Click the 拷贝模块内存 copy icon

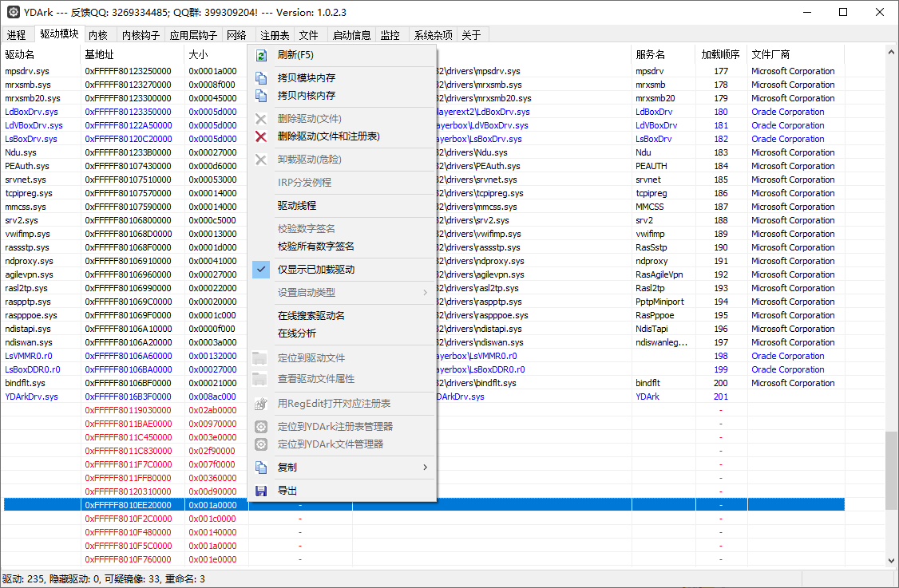(260, 78)
